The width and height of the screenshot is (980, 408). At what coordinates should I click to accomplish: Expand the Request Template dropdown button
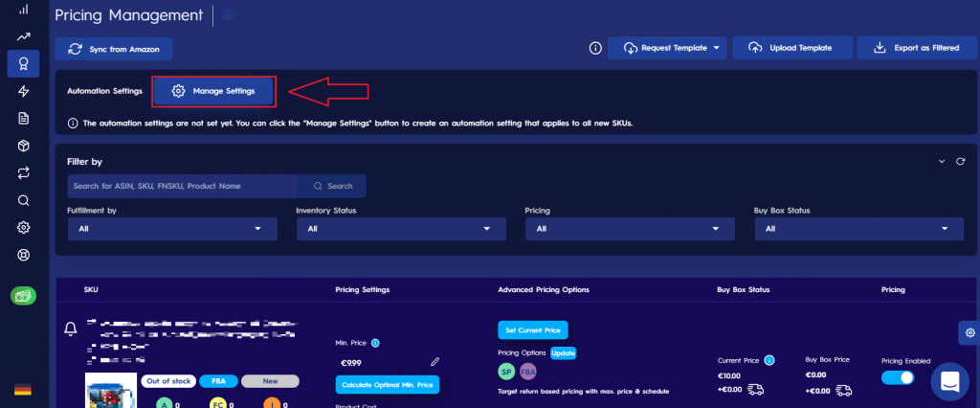tap(667, 48)
